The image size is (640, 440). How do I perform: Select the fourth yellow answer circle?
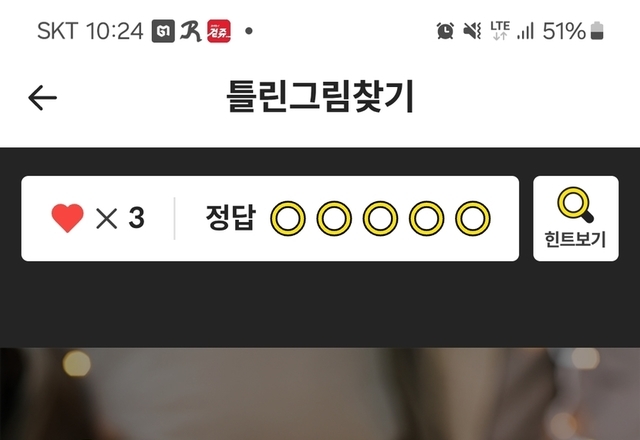427,218
